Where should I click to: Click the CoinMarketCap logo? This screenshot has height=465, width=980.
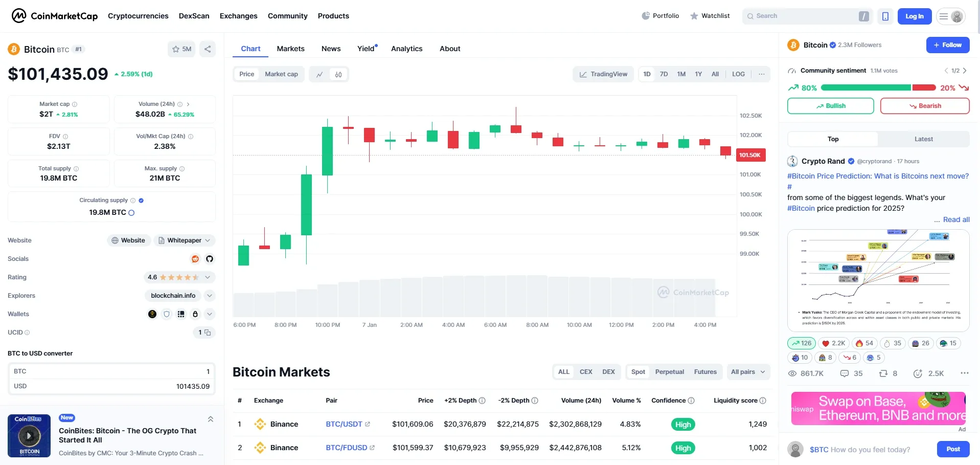pos(54,16)
